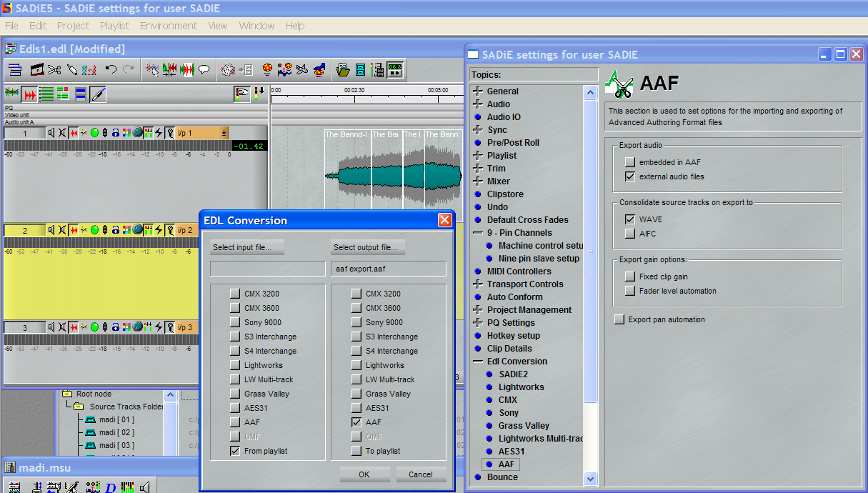868x493 pixels.
Task: Click the redo arrow in the toolbar
Action: (129, 69)
